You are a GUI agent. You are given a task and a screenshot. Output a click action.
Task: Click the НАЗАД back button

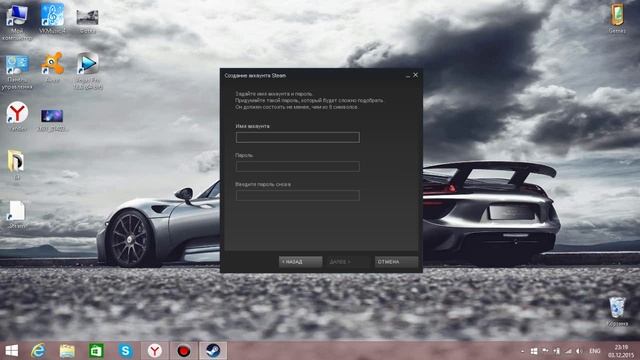pos(300,262)
